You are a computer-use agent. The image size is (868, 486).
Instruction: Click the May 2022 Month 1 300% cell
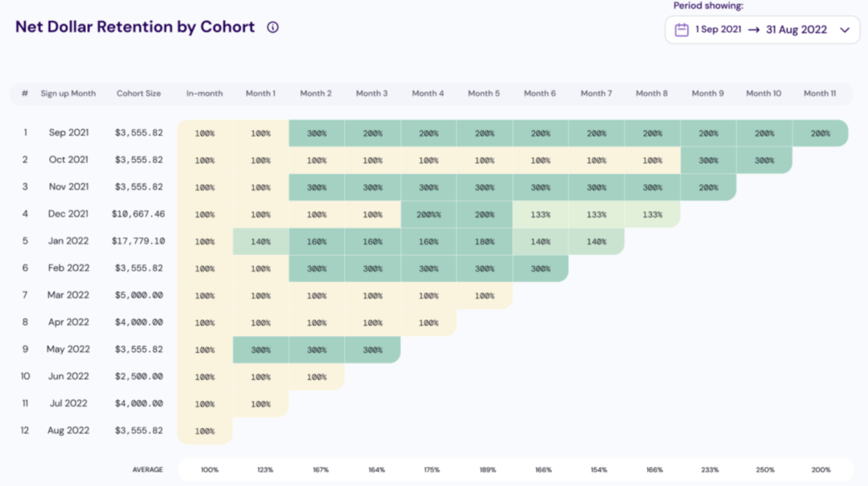click(x=260, y=350)
